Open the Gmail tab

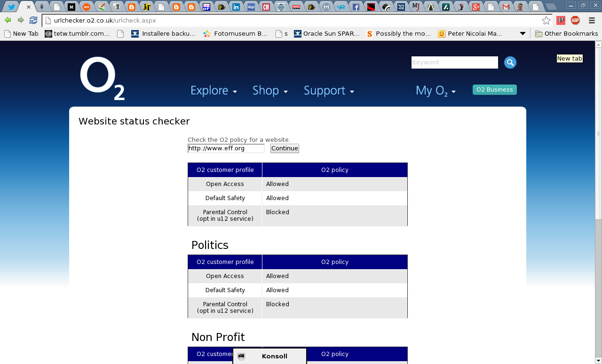[506, 7]
